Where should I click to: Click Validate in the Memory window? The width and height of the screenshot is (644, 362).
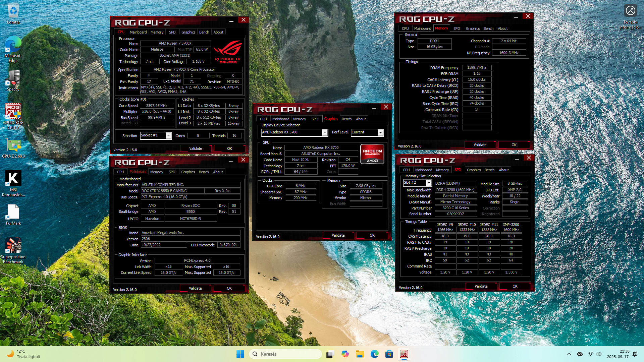480,145
